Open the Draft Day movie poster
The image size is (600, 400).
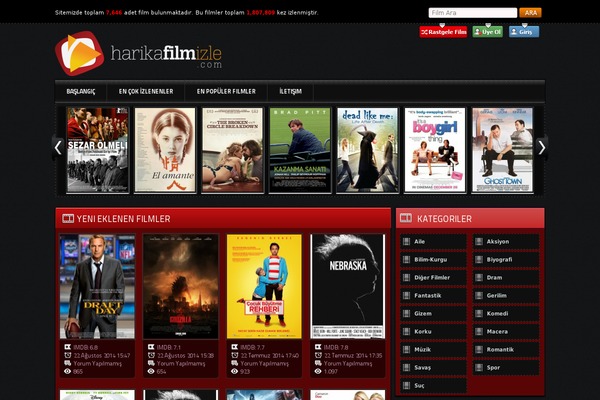pos(97,286)
